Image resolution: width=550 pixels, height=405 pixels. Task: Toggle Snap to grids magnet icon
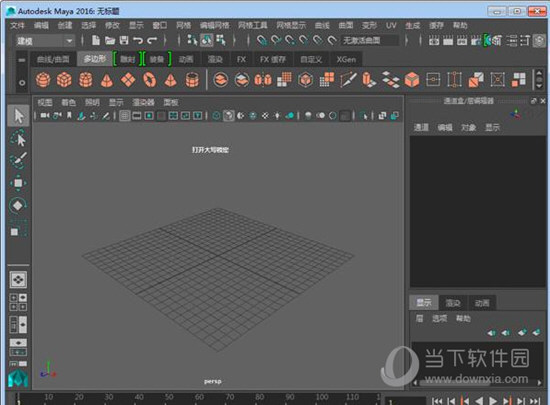(262, 40)
